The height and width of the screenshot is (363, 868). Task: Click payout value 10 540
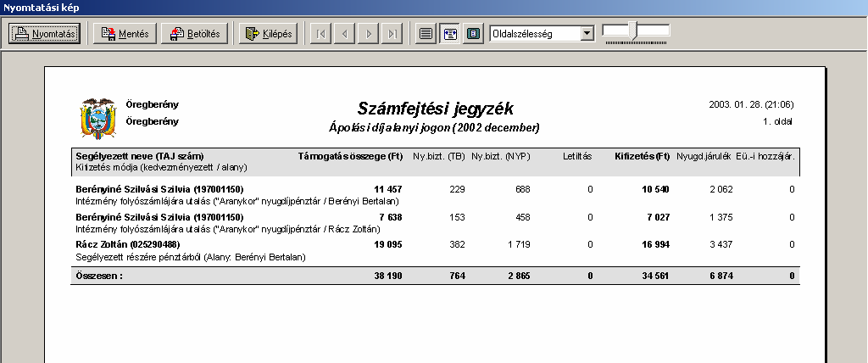[655, 189]
